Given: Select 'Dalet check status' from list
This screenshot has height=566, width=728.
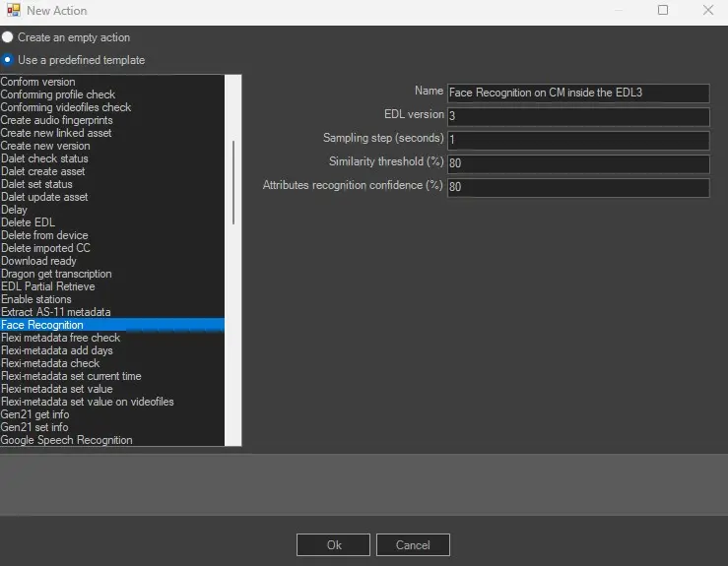Looking at the screenshot, I should tap(44, 158).
